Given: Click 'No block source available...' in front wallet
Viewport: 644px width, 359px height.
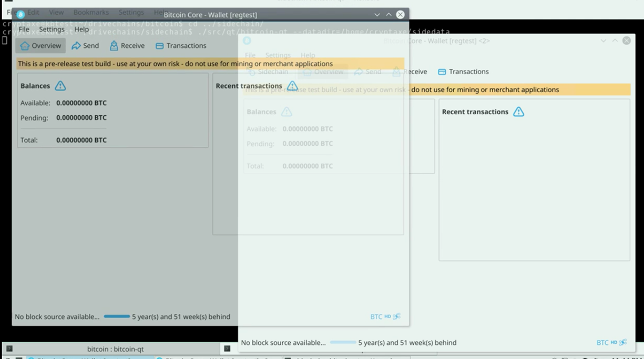Looking at the screenshot, I should coord(57,317).
